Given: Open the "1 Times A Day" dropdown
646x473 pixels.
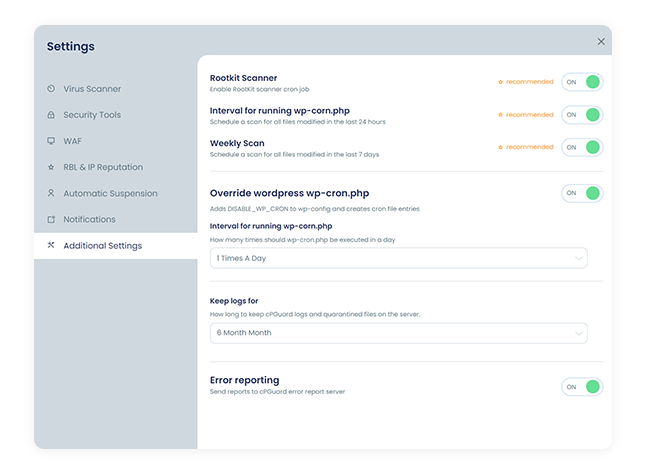Looking at the screenshot, I should 398,258.
